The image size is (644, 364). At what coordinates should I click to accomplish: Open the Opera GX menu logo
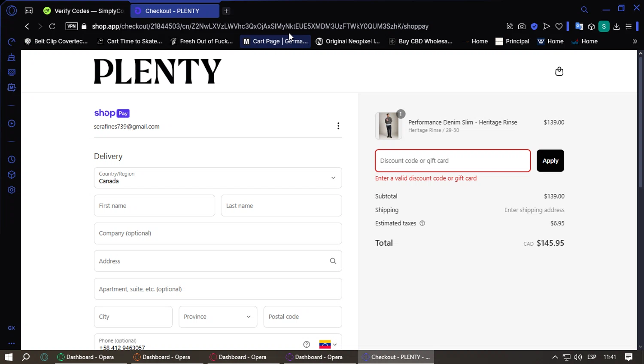click(12, 11)
